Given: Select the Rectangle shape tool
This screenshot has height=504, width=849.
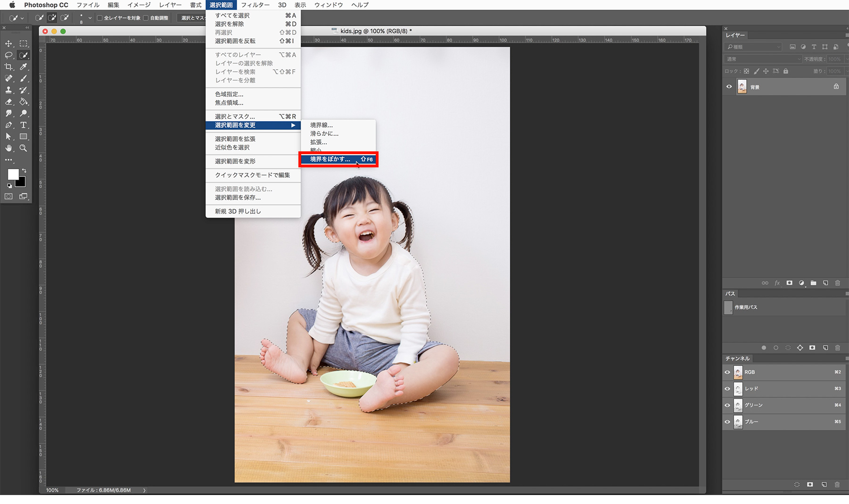Looking at the screenshot, I should 23,137.
